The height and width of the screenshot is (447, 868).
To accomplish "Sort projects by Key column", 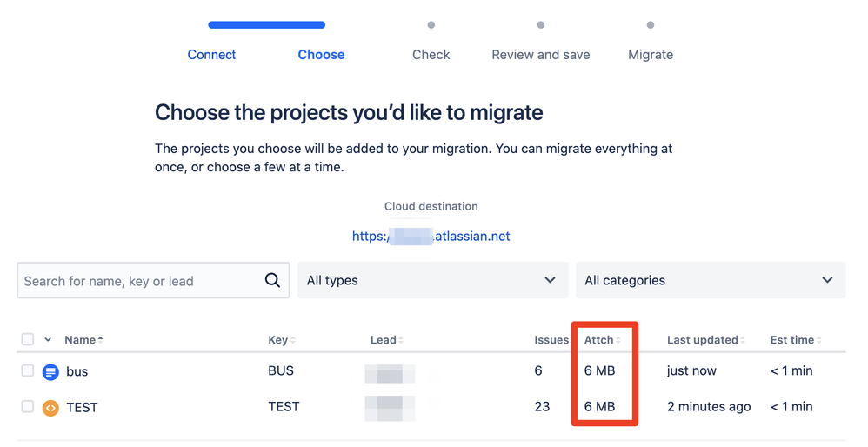I will coord(282,340).
